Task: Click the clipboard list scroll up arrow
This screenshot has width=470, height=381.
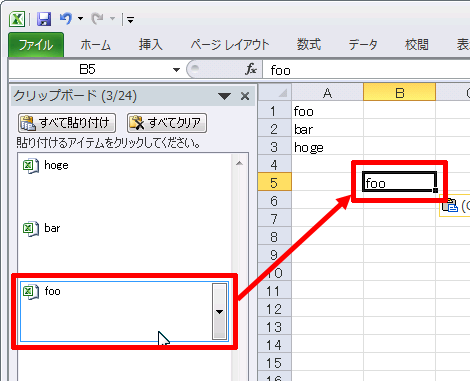Action: (x=239, y=163)
